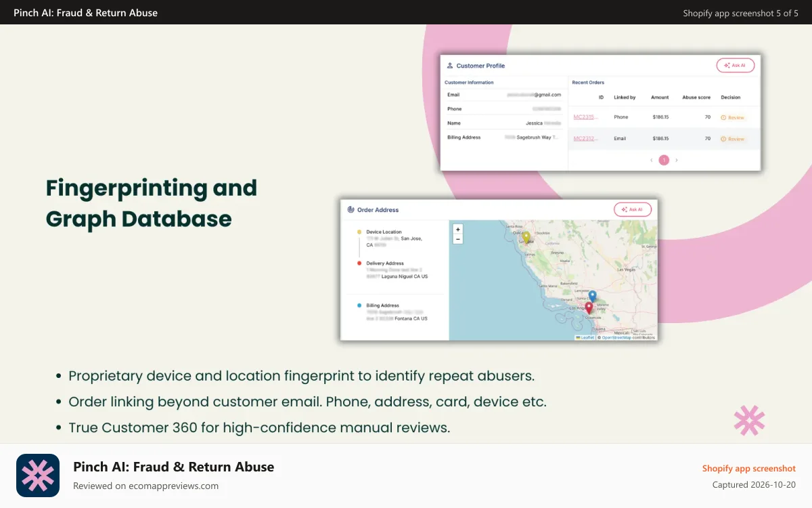This screenshot has height=508, width=812.
Task: Zoom out on the map
Action: [x=458, y=239]
